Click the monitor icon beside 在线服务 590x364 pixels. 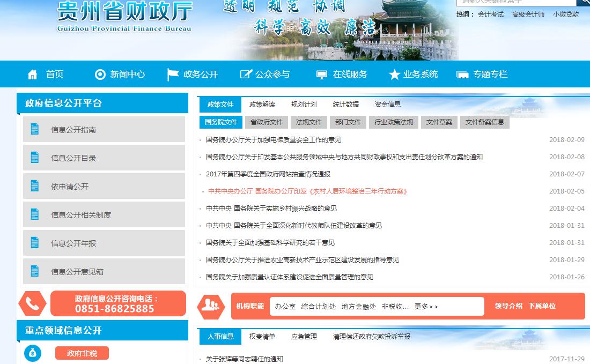(x=322, y=75)
